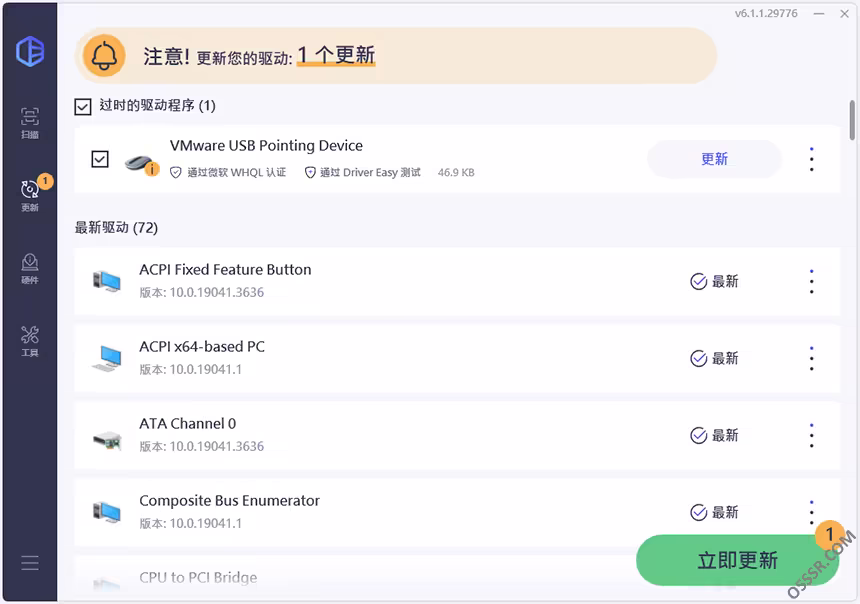Open more options for Composite Bus Enumerator

pyautogui.click(x=812, y=512)
